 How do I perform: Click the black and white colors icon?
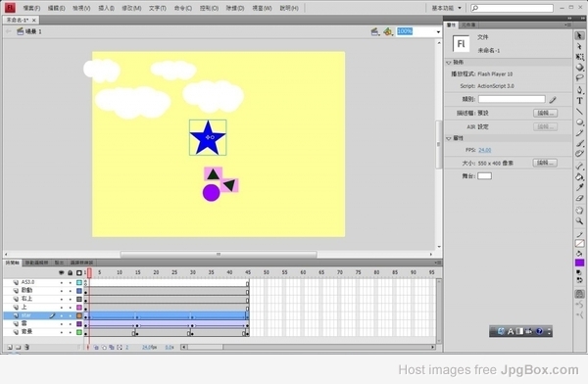579,272
